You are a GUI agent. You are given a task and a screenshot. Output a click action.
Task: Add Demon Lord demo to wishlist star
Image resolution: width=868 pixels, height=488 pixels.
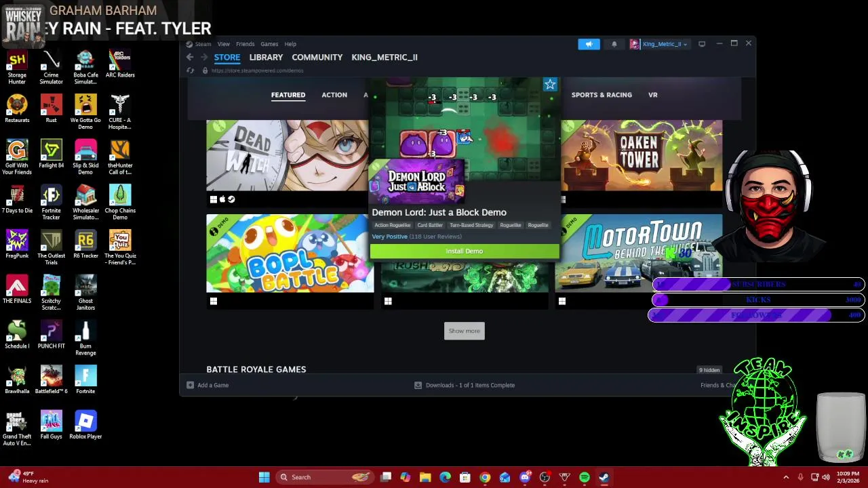(x=550, y=85)
